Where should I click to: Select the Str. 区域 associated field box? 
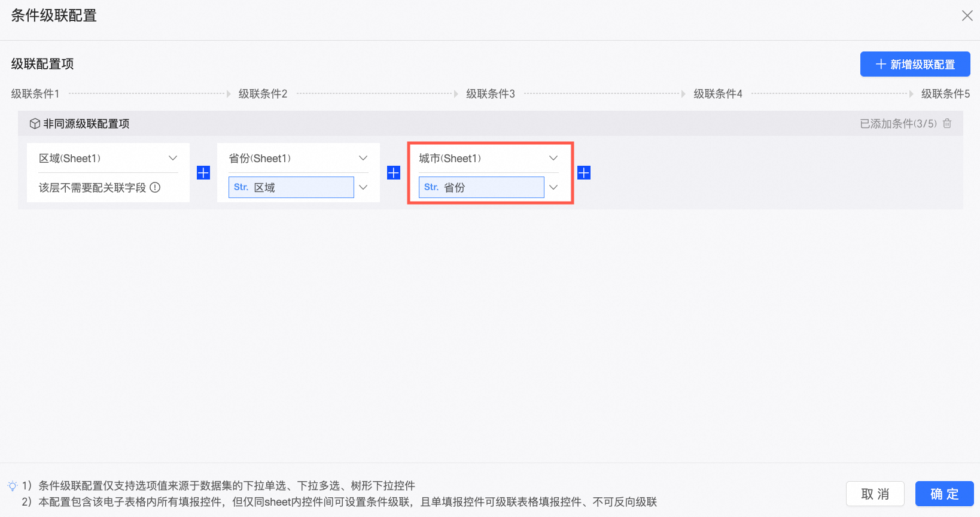[291, 187]
